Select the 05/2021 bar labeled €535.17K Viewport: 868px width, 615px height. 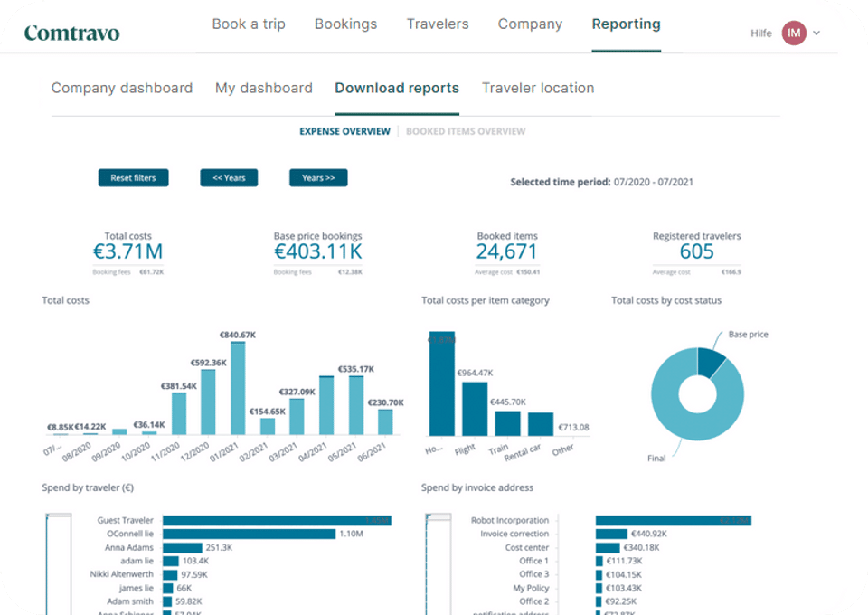pyautogui.click(x=356, y=405)
